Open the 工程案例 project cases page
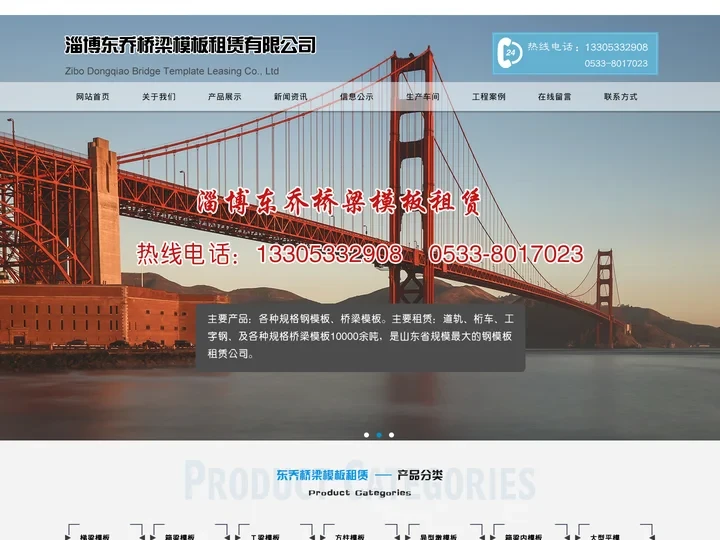This screenshot has width=720, height=540. 489,96
